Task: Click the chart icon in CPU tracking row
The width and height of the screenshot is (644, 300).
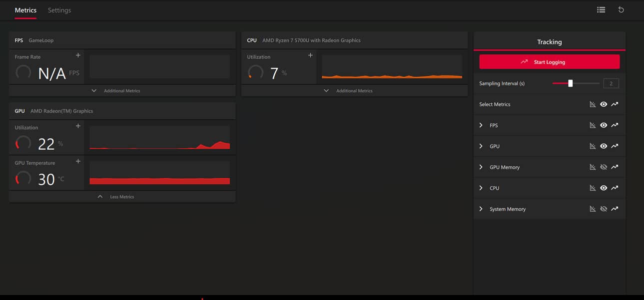Action: (593, 188)
